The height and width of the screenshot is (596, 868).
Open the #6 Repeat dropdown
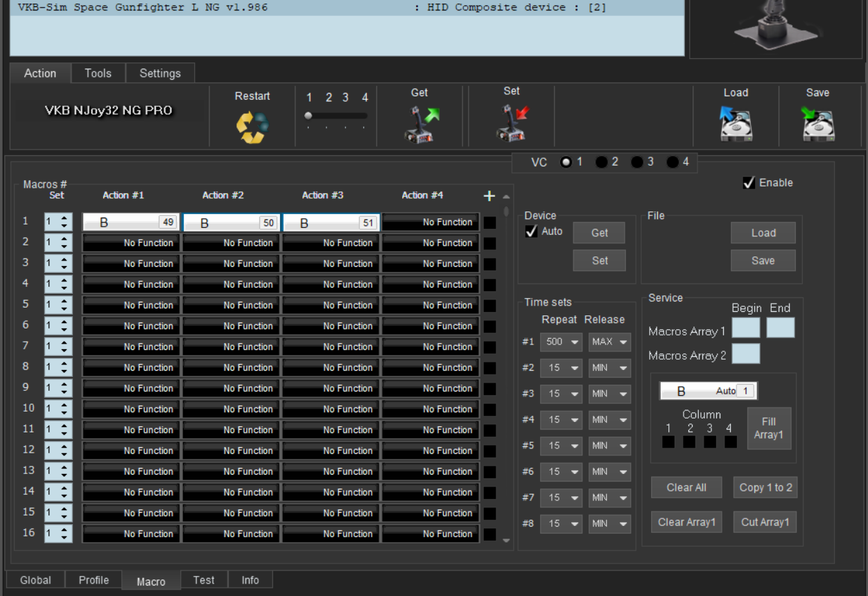(x=562, y=472)
